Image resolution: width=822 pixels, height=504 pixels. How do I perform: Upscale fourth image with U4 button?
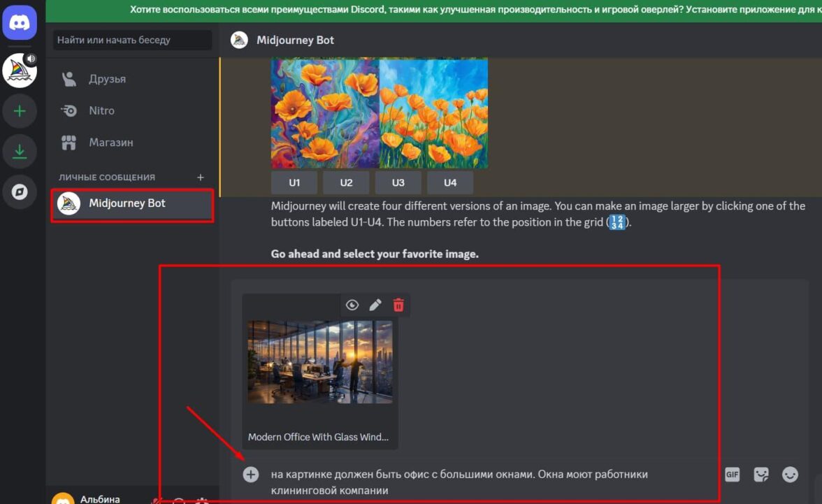[450, 182]
